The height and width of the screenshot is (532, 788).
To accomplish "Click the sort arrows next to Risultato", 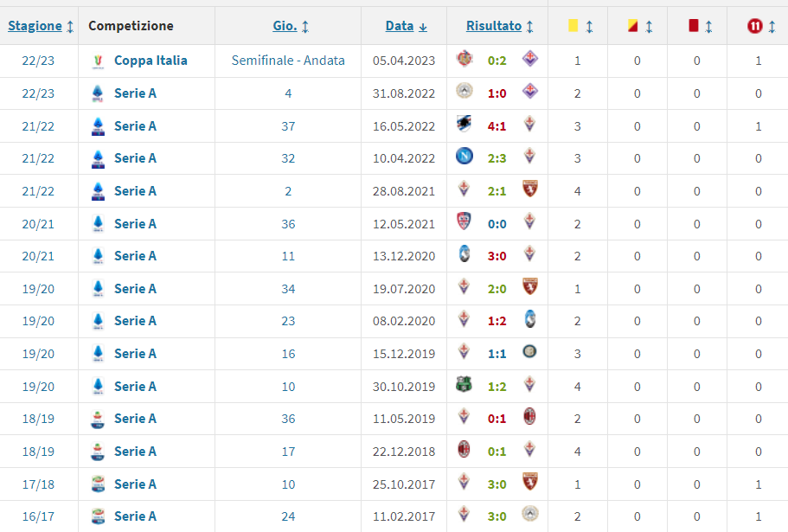I will click(529, 27).
